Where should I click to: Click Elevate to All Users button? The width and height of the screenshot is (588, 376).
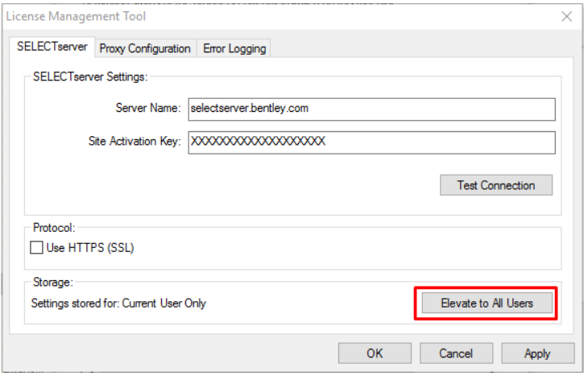coord(487,303)
